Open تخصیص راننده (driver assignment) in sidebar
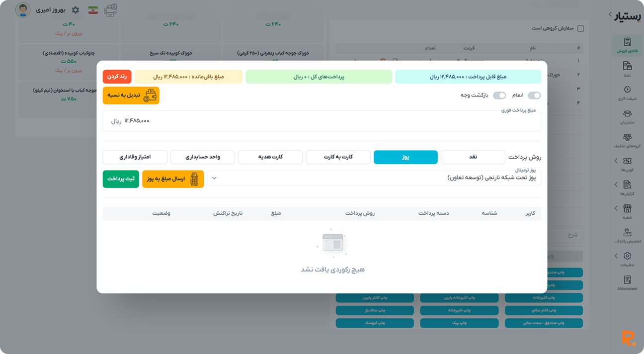Viewport: 644px width, 354px height. tap(627, 236)
